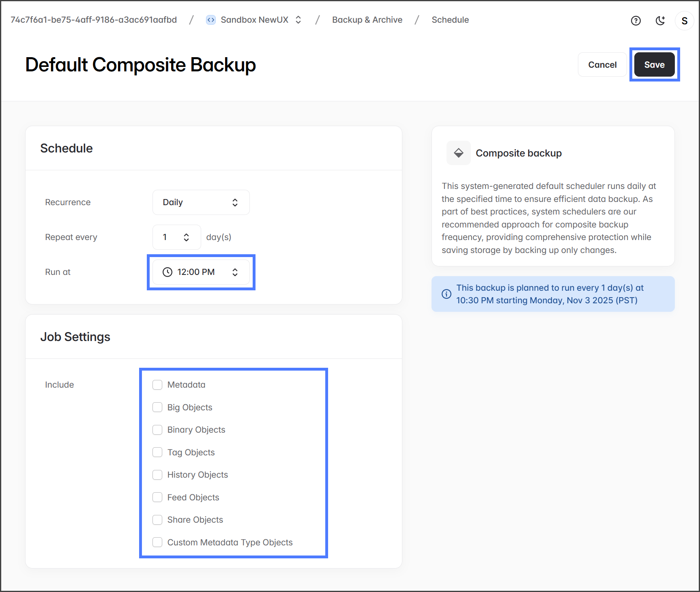Viewport: 700px width, 592px height.
Task: Click the org ID breadcrumb link
Action: [x=94, y=20]
